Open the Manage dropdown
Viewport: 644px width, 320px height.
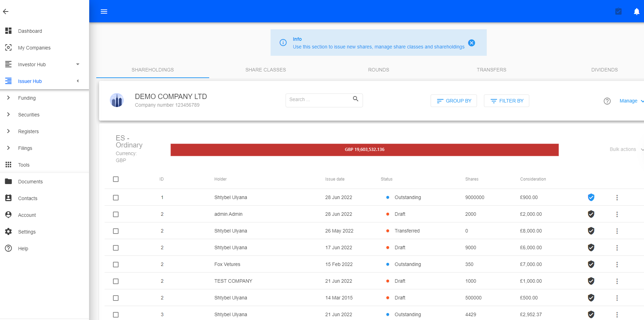click(631, 101)
